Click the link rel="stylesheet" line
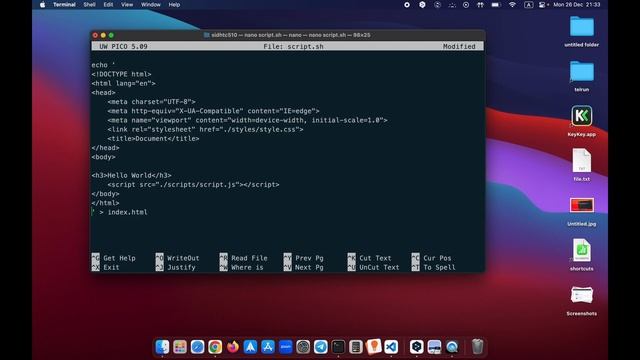Image resolution: width=640 pixels, height=360 pixels. click(205, 129)
